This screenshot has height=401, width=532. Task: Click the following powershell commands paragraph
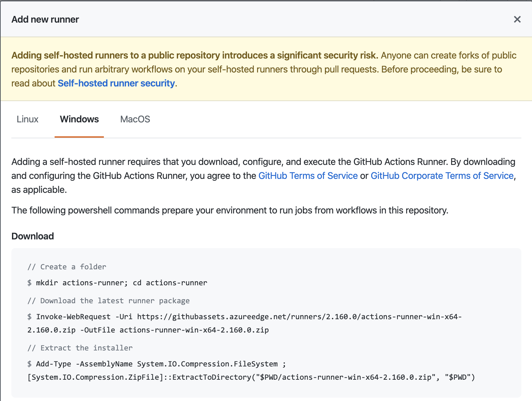(230, 210)
